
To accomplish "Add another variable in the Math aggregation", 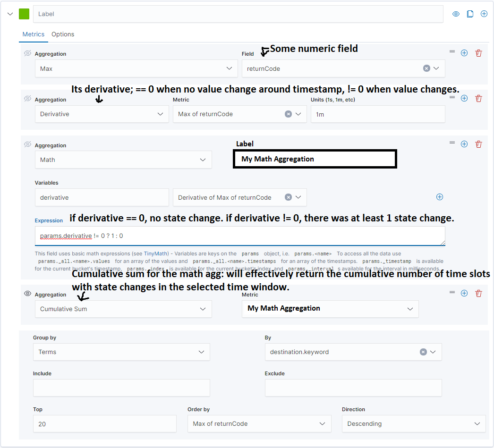I will [x=439, y=197].
